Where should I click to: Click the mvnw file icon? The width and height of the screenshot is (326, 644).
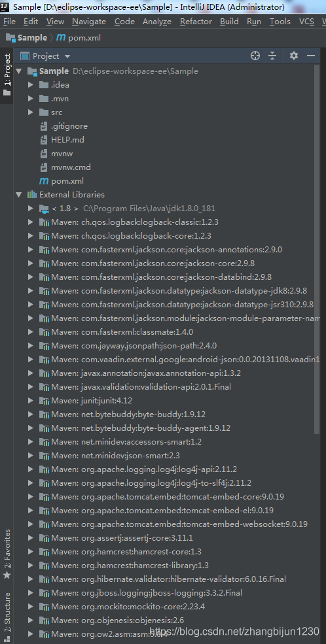coord(44,154)
